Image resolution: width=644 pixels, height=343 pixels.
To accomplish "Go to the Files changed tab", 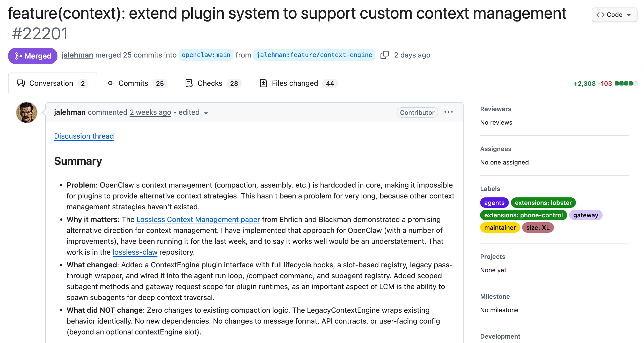I will (298, 83).
